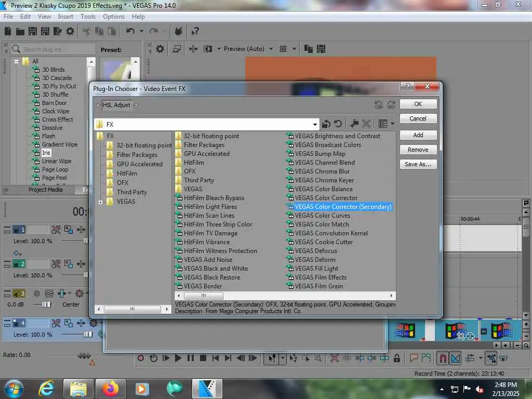Click Stop button in transport bar
532x399 pixels.
203,358
